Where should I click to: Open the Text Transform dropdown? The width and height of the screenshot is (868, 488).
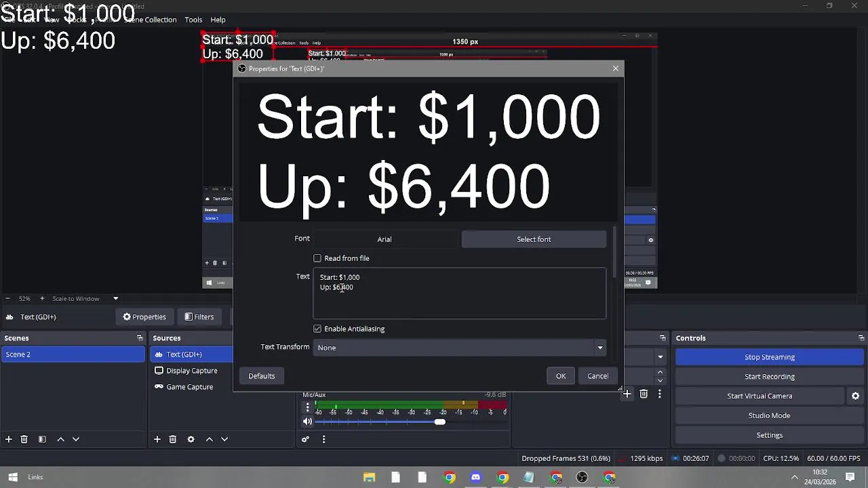coord(460,348)
